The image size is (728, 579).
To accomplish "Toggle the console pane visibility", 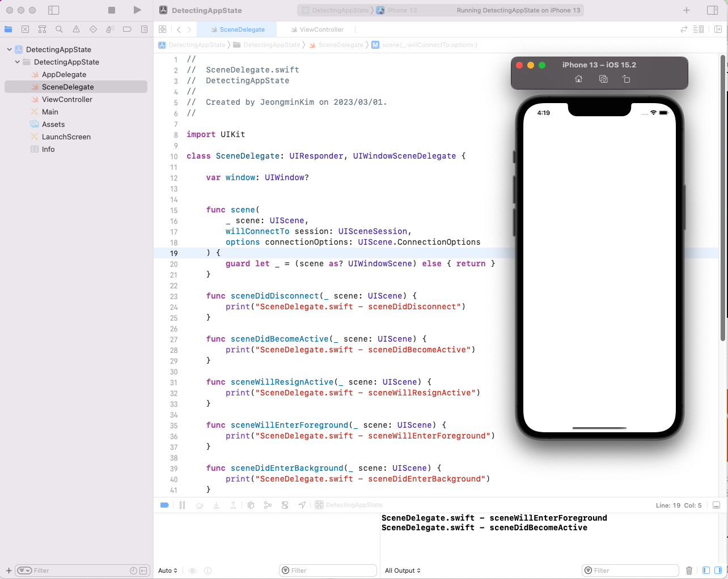I will [718, 571].
